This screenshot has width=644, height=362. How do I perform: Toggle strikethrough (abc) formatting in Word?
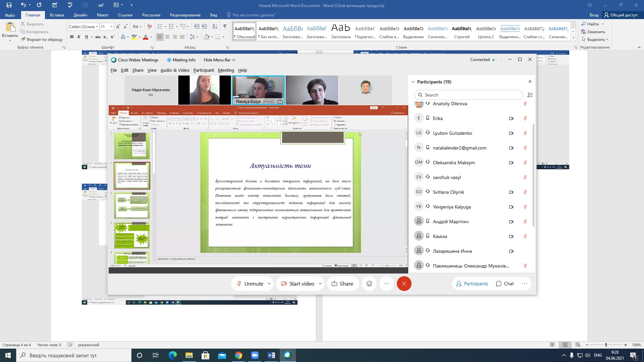pyautogui.click(x=98, y=37)
